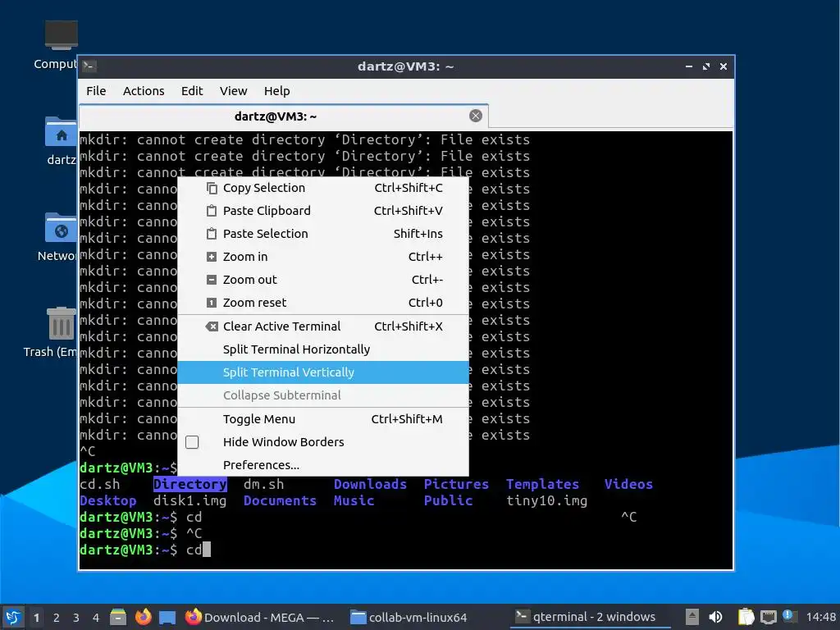This screenshot has width=840, height=630.
Task: Switch to Download - MEGA Firefox window
Action: (x=260, y=617)
